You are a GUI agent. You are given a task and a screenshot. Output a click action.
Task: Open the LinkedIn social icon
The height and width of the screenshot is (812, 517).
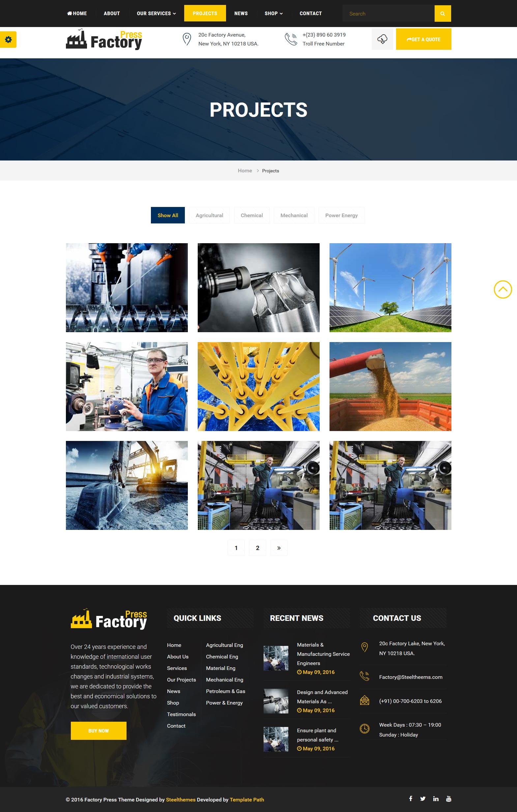tap(436, 798)
